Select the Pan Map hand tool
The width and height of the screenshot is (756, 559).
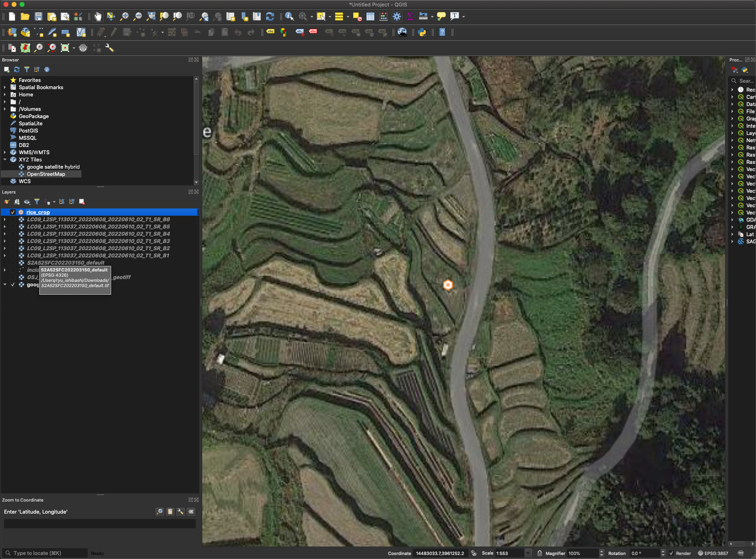pos(98,16)
